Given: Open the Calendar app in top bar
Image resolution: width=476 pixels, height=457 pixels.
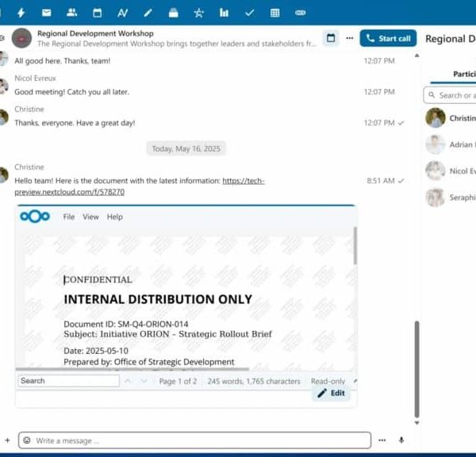Looking at the screenshot, I should (x=97, y=13).
